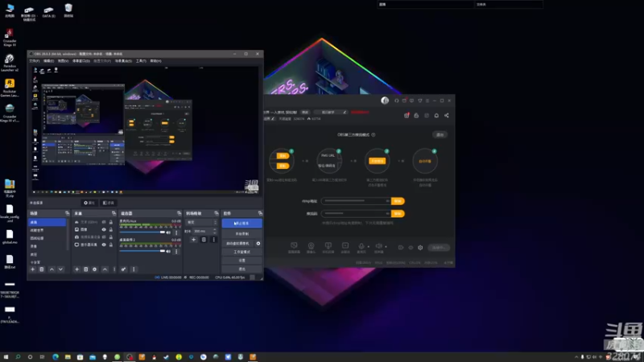Viewport: 644px width, 362px height.
Task: Click blue Stop Streaming button in OBS
Action: (242, 224)
